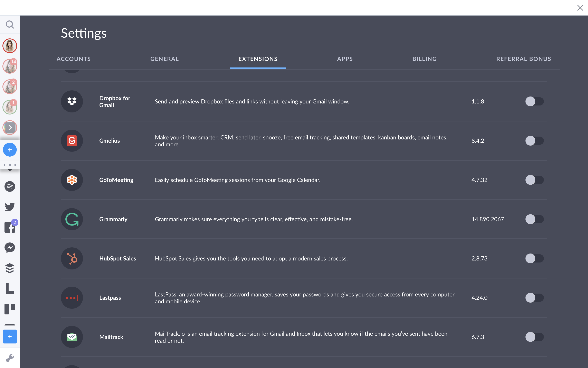Turn on the HubSpot Sales extension toggle

tap(534, 258)
